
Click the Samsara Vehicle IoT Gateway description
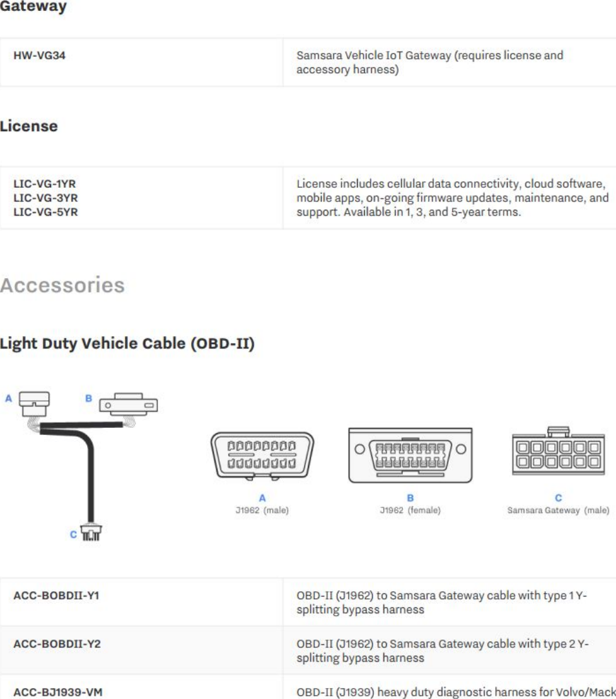pyautogui.click(x=430, y=63)
